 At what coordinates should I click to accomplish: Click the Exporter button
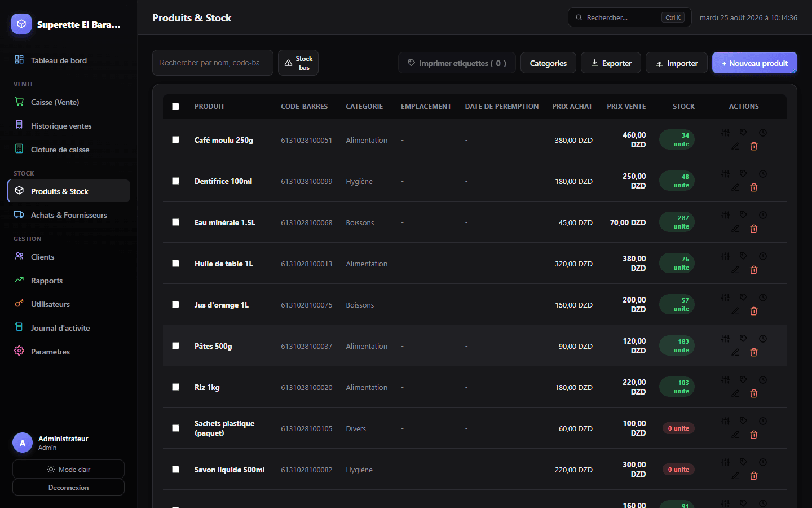[611, 63]
